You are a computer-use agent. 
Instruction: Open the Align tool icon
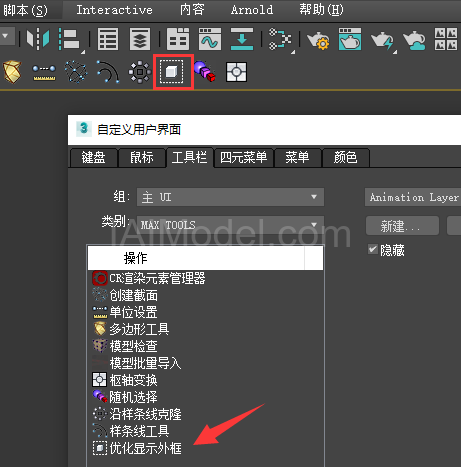coord(70,40)
